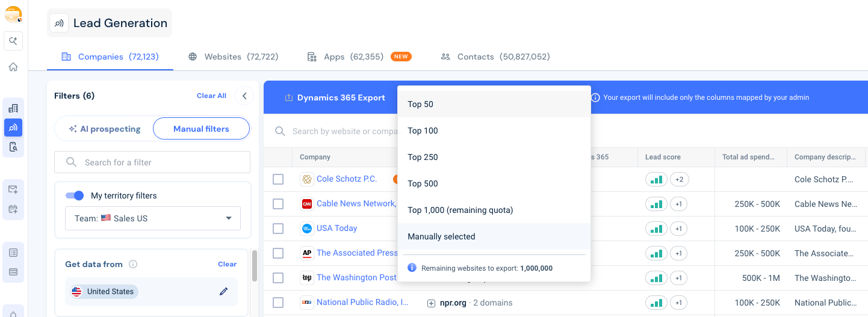
Task: Edit the United States country selection
Action: point(224,292)
